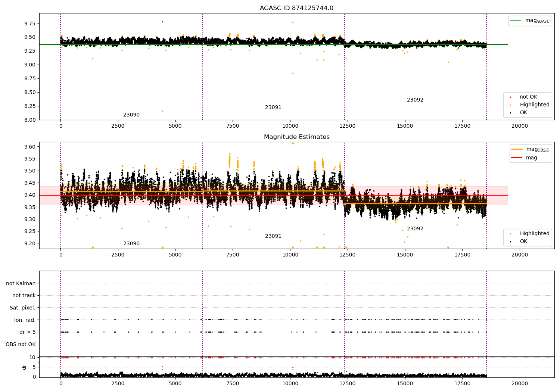Click the 20000 x-tick under the top plot
The image size is (560, 392).
520,126
